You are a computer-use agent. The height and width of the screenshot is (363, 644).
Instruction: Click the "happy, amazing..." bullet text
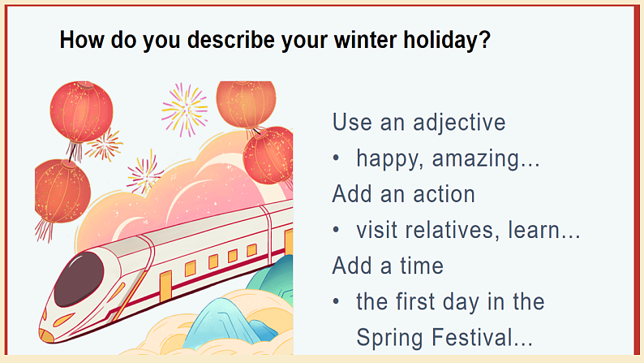[x=448, y=159]
